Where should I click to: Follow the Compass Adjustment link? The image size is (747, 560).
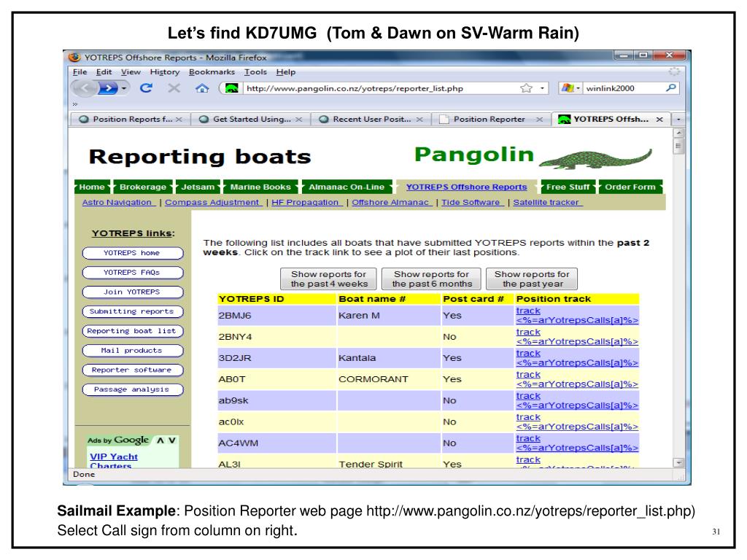coord(213,203)
